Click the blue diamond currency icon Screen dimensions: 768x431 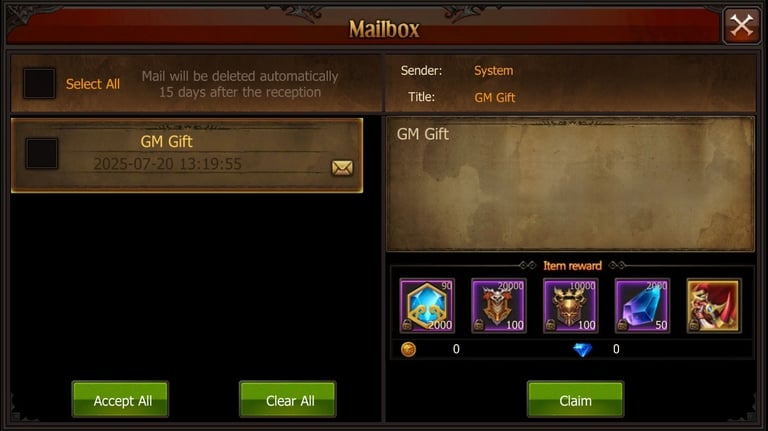[x=582, y=349]
